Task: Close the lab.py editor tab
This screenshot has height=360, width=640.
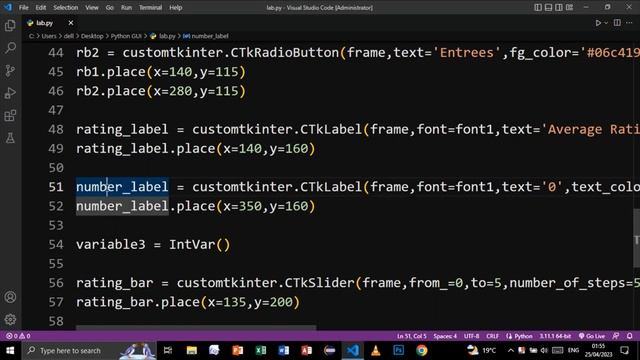Action: (x=71, y=23)
